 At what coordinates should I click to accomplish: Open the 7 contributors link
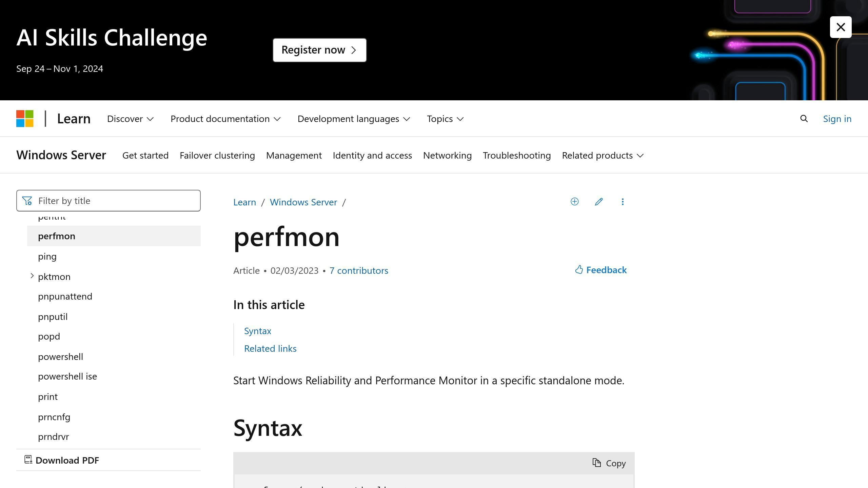(x=359, y=270)
